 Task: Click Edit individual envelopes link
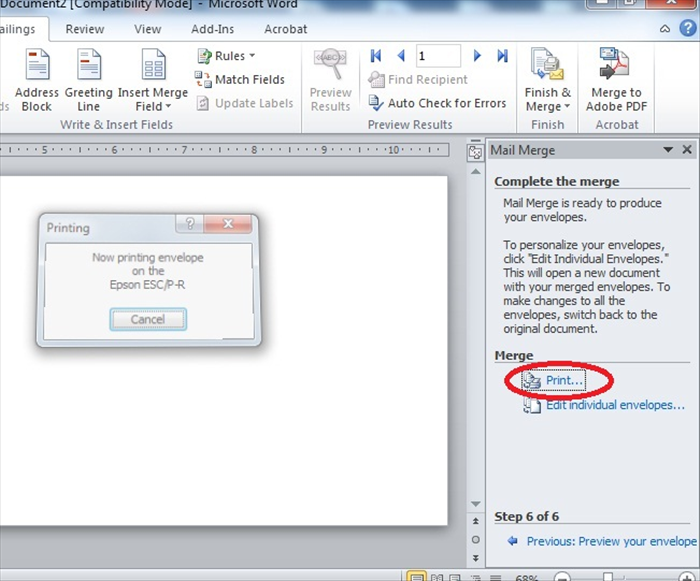[604, 405]
